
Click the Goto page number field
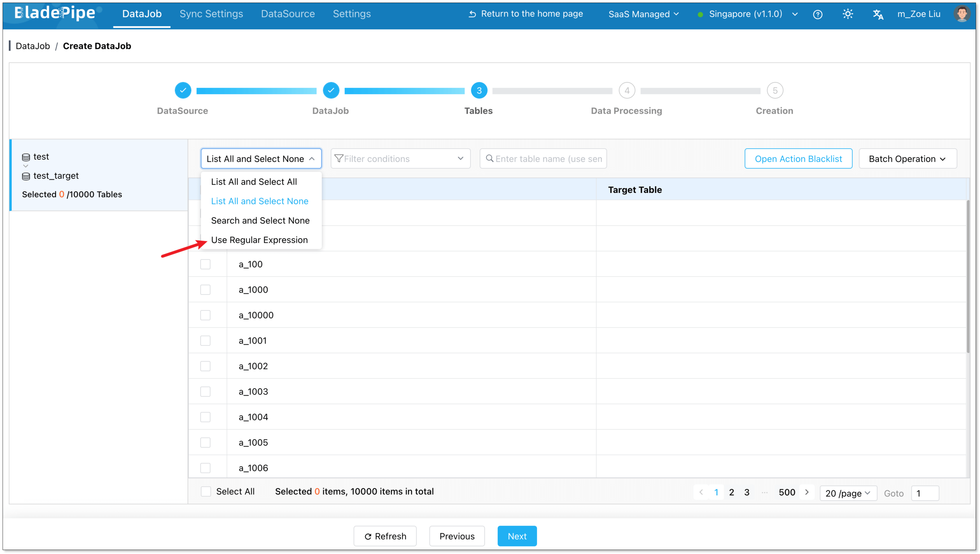(x=925, y=493)
